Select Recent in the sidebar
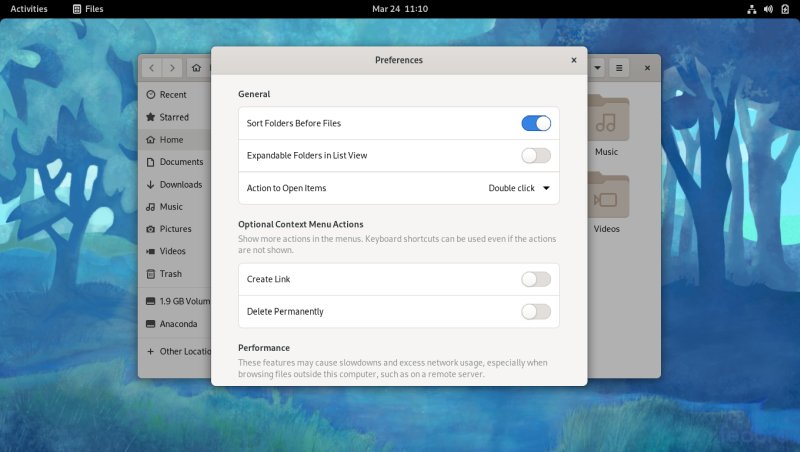This screenshot has width=800, height=452. pyautogui.click(x=174, y=94)
